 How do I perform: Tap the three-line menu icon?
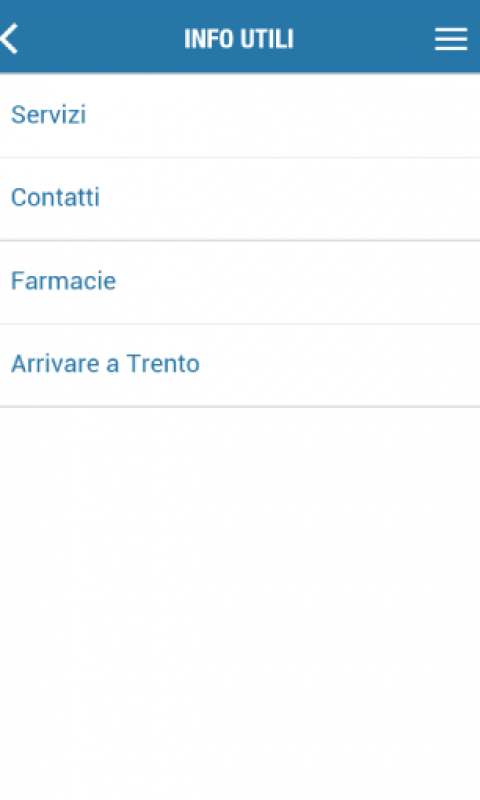(451, 39)
